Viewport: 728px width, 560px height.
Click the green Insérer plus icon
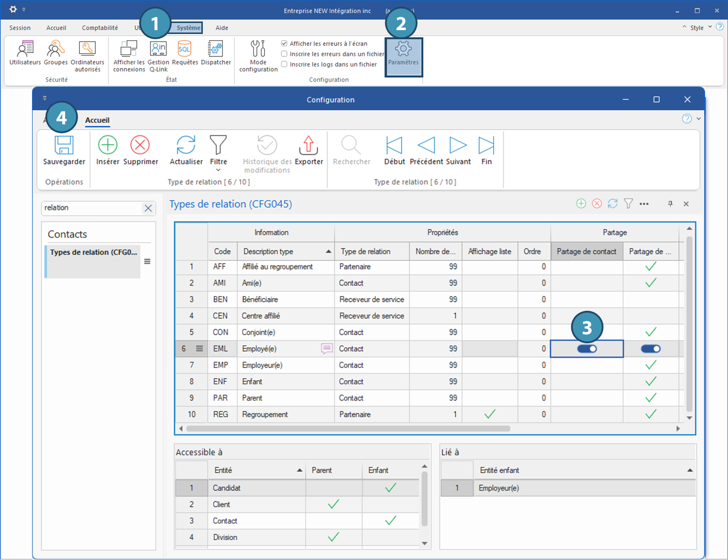coord(108,145)
